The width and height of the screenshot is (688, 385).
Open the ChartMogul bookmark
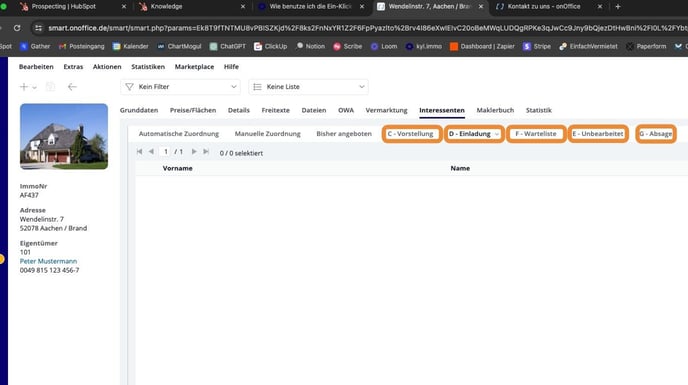point(179,46)
